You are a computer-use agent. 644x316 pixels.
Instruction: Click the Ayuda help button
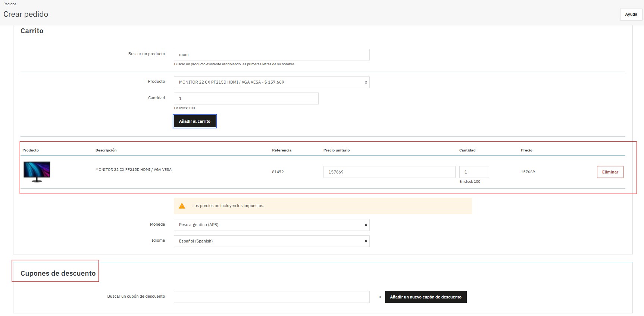[631, 15]
